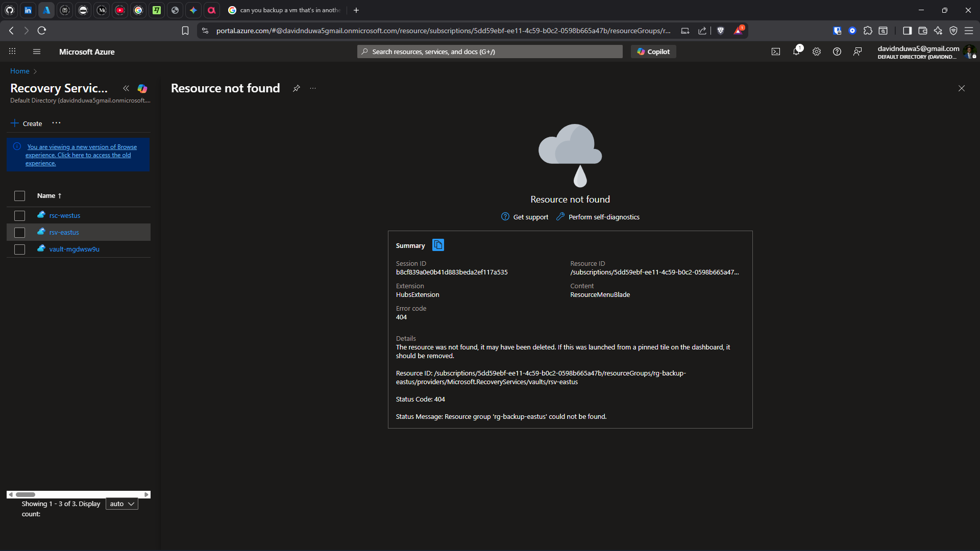Click the install app icon in address bar
This screenshot has height=551, width=980.
tap(685, 31)
